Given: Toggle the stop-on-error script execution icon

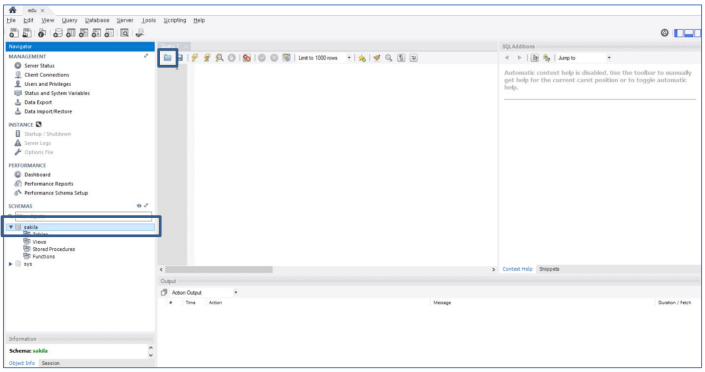Looking at the screenshot, I should [x=246, y=58].
